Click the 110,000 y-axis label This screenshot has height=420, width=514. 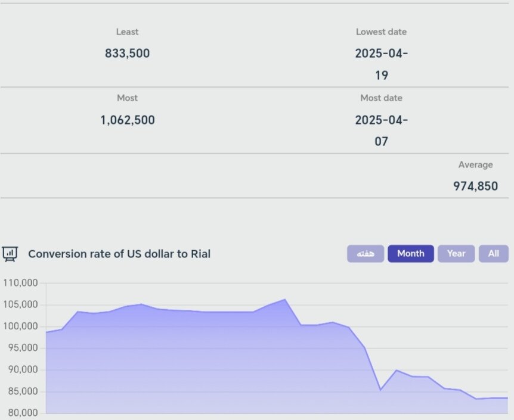coord(21,283)
